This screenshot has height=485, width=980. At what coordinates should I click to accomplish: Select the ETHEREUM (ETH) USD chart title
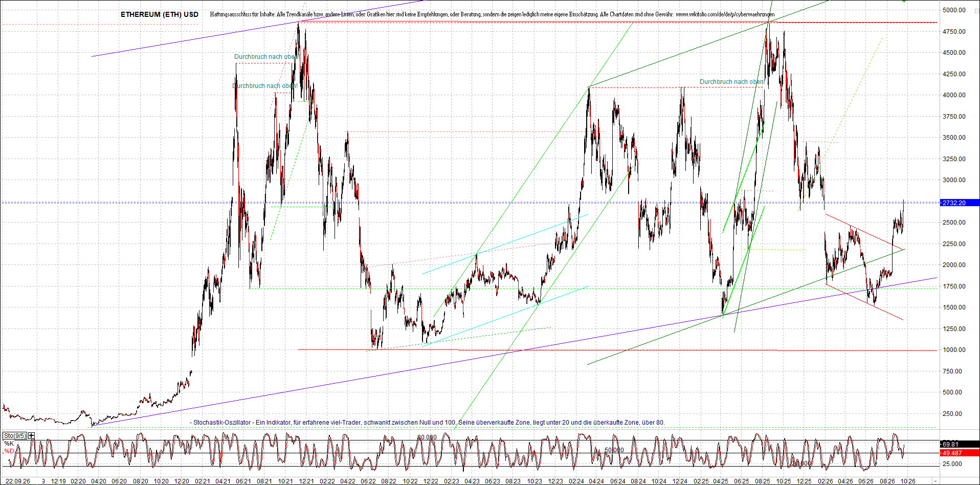160,14
